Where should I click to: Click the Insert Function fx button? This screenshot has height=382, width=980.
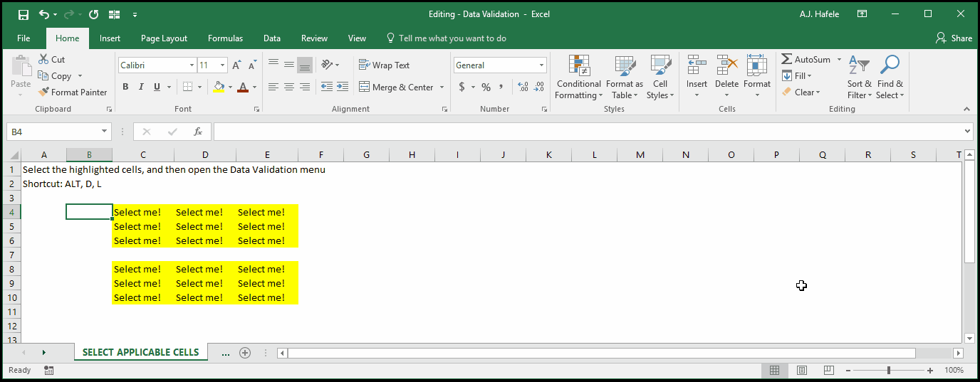click(x=198, y=132)
